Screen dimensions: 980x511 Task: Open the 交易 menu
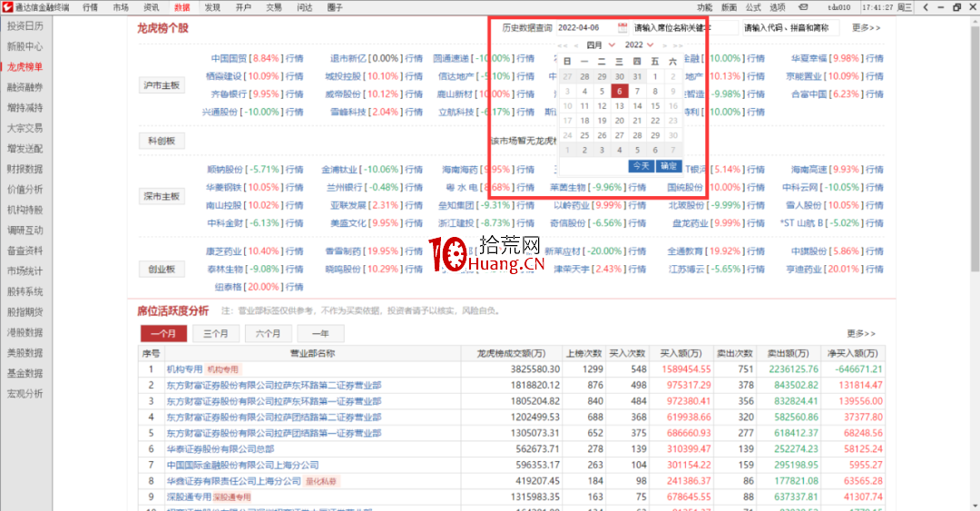(274, 7)
